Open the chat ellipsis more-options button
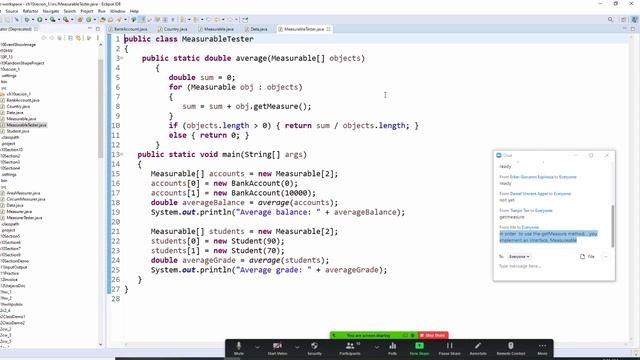 [x=606, y=257]
